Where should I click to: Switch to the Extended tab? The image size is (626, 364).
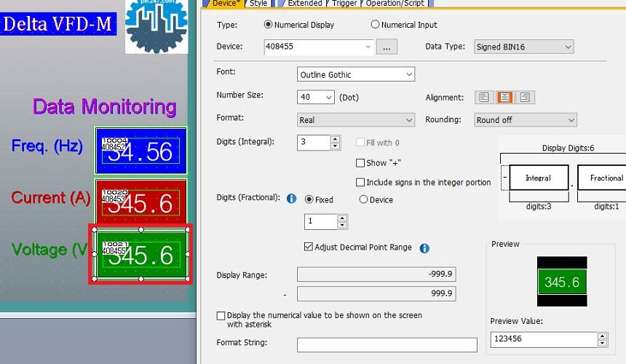[304, 3]
